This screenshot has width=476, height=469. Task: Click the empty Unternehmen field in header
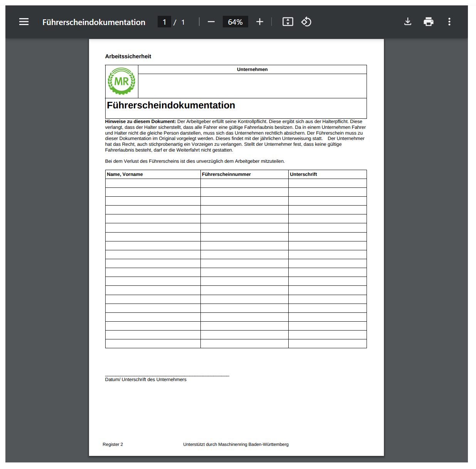tap(252, 86)
